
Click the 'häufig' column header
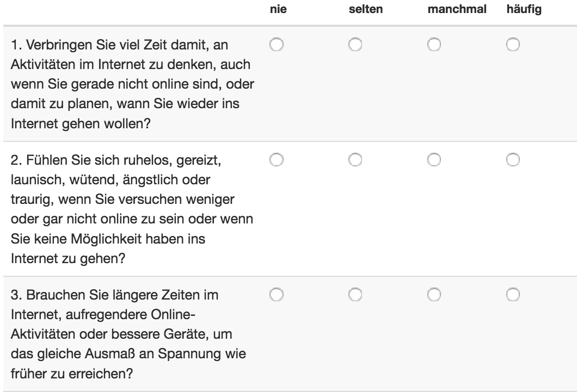(524, 9)
